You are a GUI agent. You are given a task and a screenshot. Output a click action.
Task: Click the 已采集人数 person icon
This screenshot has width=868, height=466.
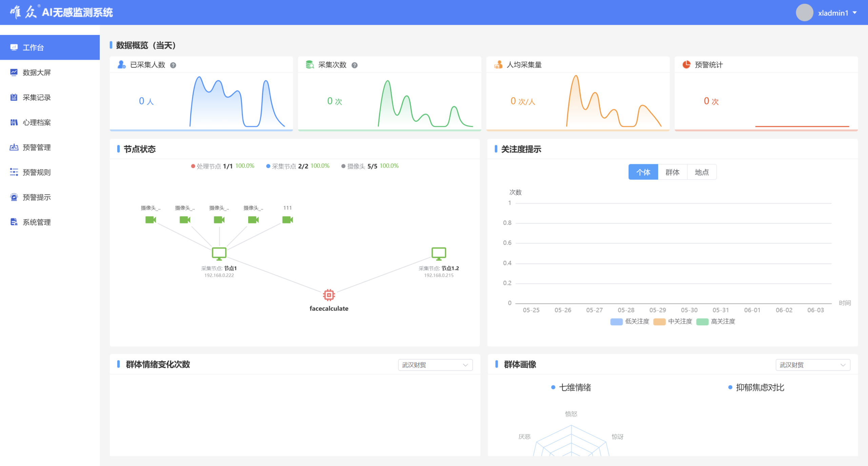121,64
